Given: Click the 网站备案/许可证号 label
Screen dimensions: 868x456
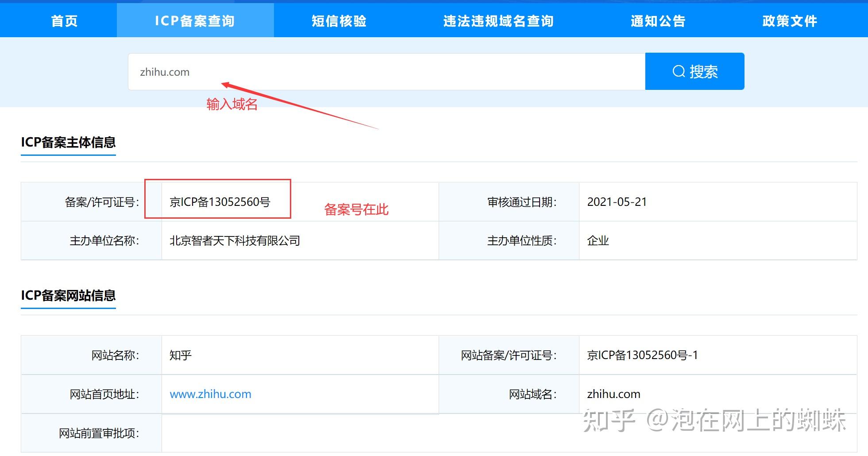Looking at the screenshot, I should click(509, 355).
